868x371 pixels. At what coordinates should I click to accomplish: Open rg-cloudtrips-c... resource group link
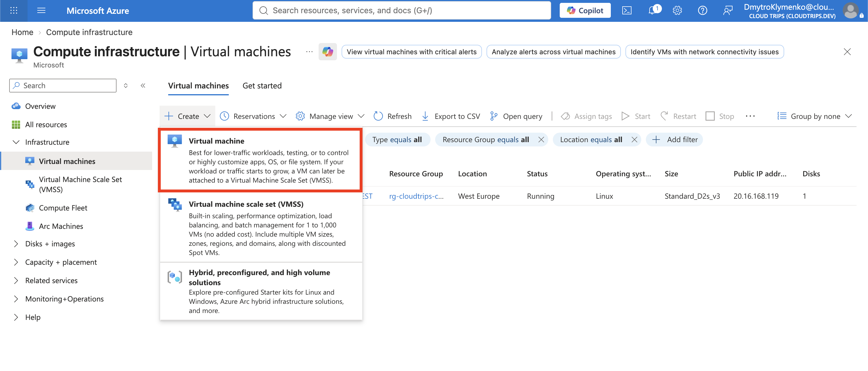point(416,196)
